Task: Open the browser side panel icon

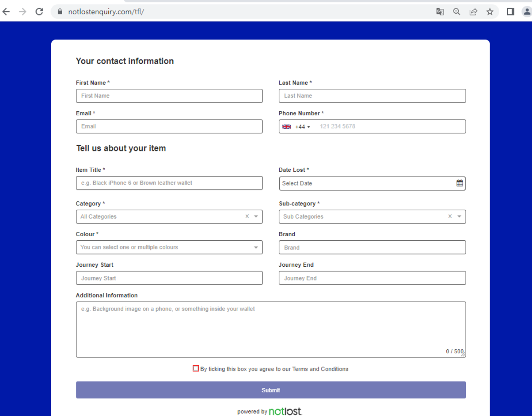Action: coord(510,12)
